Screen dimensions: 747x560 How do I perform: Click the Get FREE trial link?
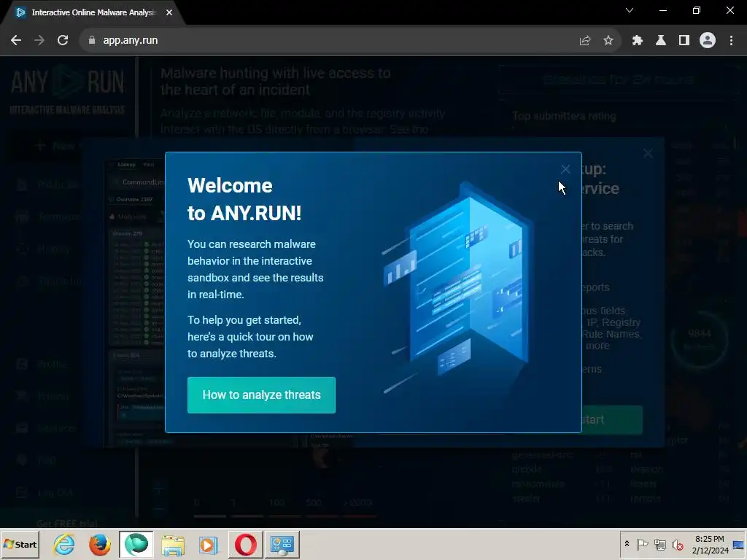click(x=67, y=523)
